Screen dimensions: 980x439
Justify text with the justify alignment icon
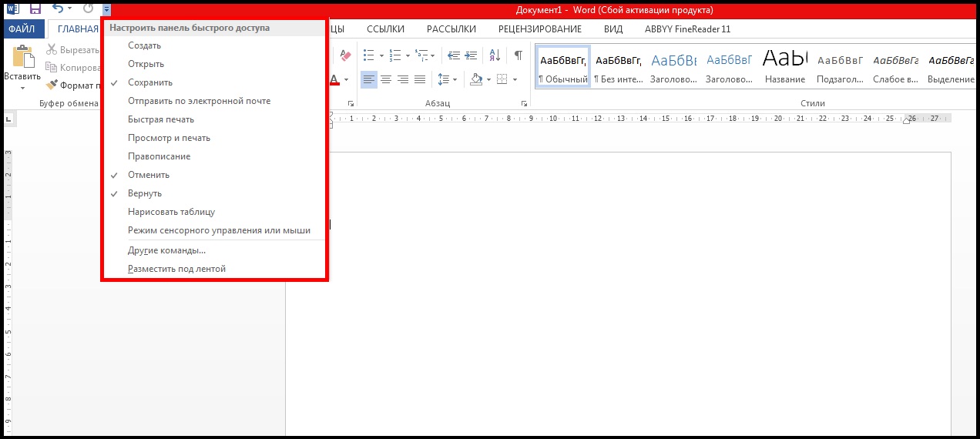coord(420,79)
